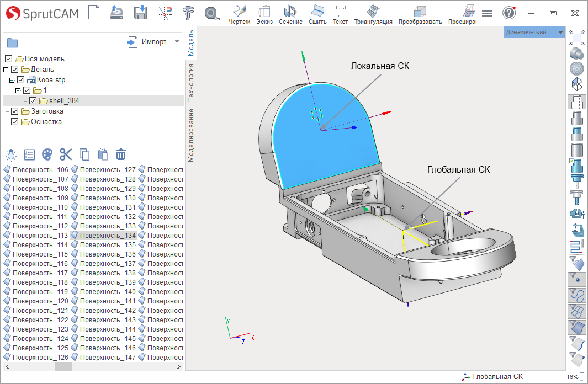Click the isometric cube view icon

click(577, 84)
